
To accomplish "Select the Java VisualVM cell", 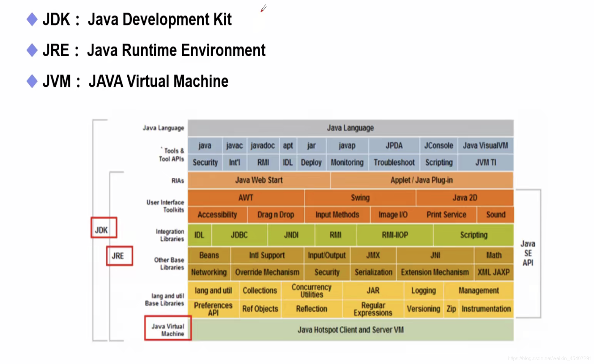I will (x=485, y=146).
